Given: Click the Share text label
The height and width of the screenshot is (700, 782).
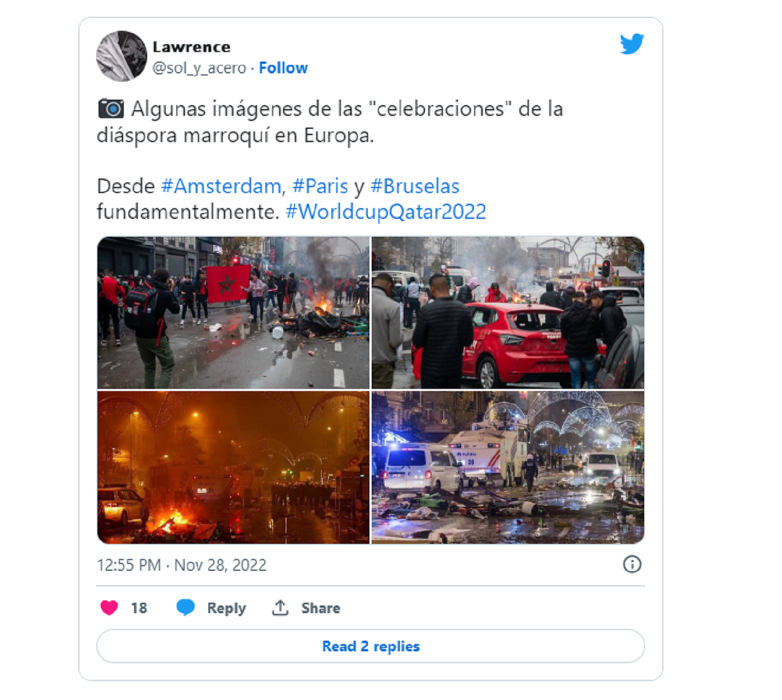Looking at the screenshot, I should click(x=321, y=608).
